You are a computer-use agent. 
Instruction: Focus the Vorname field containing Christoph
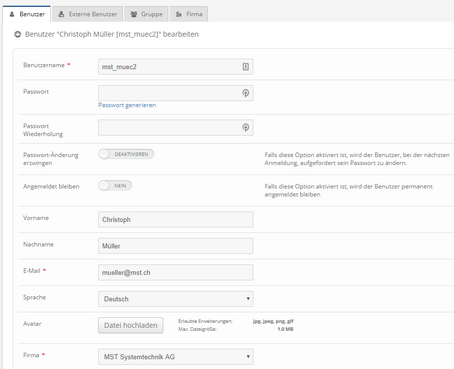click(176, 219)
